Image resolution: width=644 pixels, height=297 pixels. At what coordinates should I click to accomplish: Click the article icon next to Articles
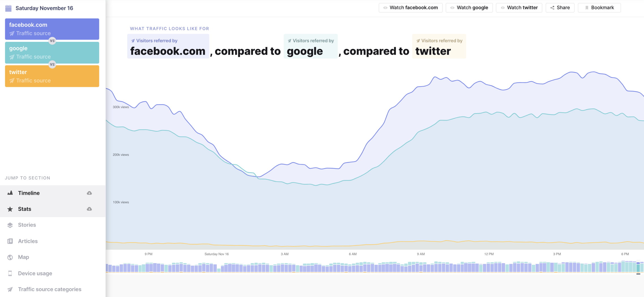[10, 241]
